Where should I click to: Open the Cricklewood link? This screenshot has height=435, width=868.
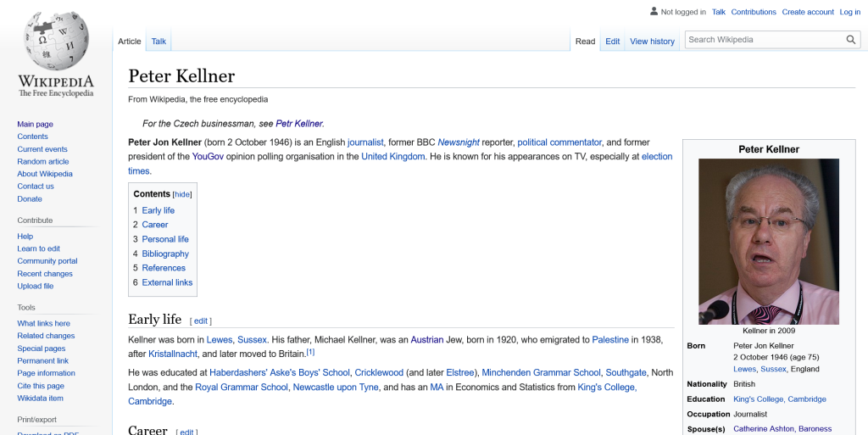click(379, 372)
